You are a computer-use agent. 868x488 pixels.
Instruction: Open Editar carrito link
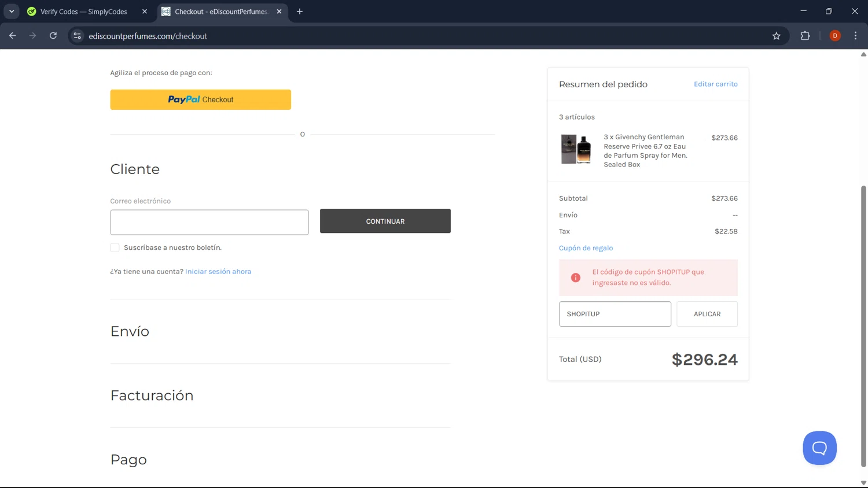coord(716,84)
